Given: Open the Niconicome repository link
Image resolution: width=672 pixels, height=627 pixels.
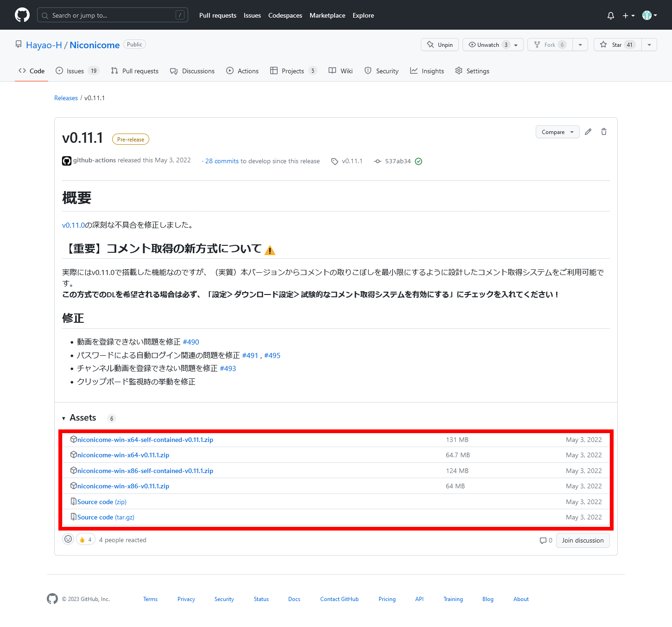Looking at the screenshot, I should point(95,45).
